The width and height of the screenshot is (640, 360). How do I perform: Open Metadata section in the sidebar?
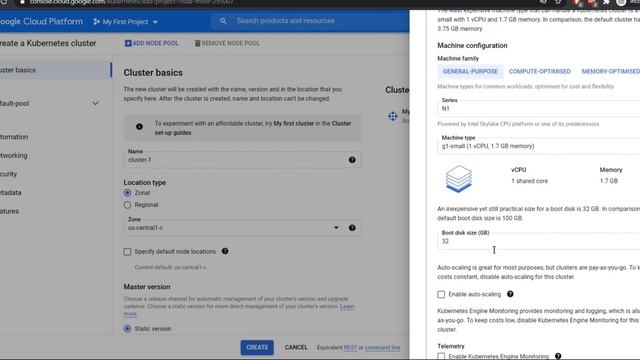click(x=11, y=193)
